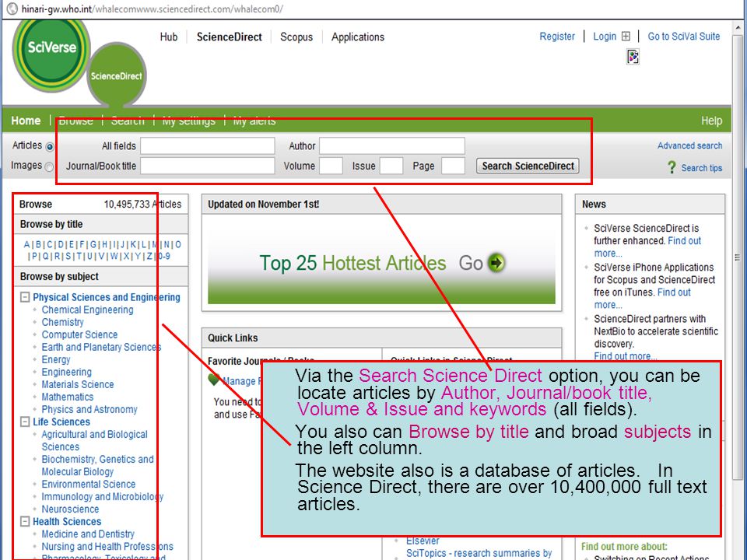The width and height of the screenshot is (747, 560).
Task: Collapse Physical Sciences and Engineering tree
Action: (x=25, y=297)
